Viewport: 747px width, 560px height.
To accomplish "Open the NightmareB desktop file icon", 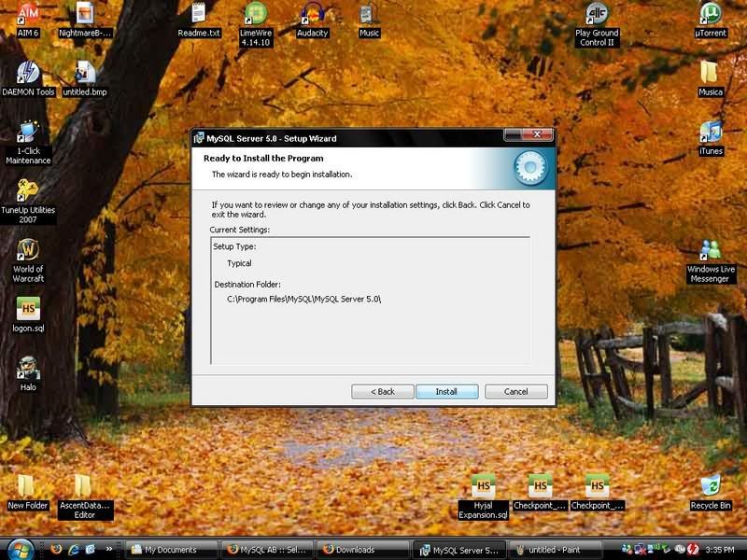I will click(x=85, y=20).
